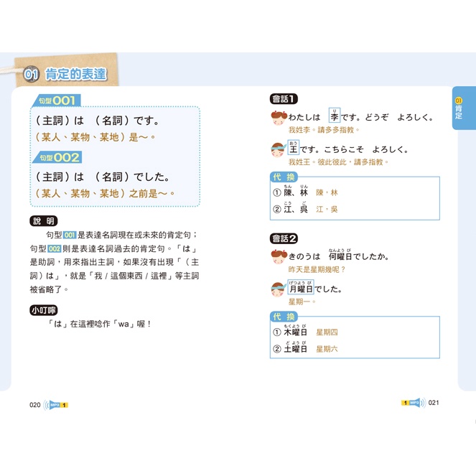
Task: Click the 會話1 heading label
Action: click(284, 98)
